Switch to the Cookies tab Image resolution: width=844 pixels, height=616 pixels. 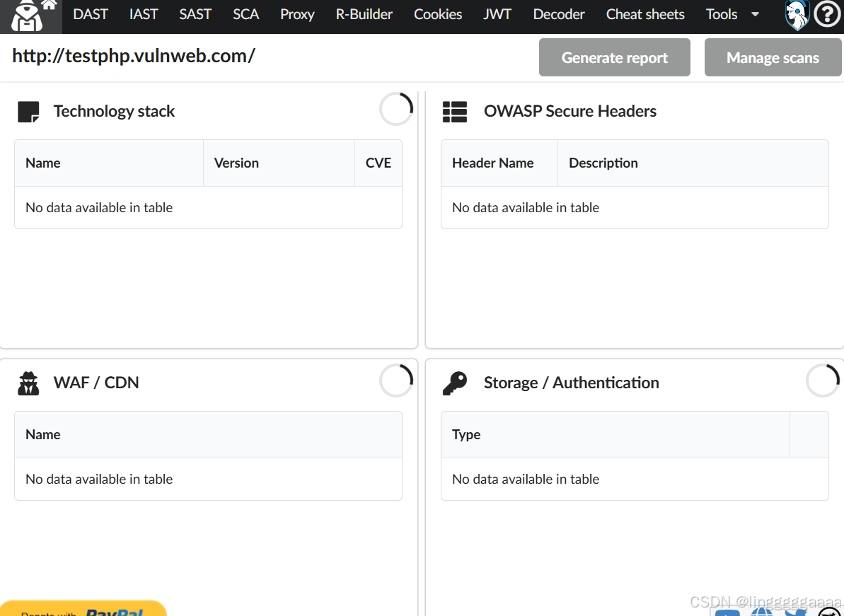pos(438,15)
